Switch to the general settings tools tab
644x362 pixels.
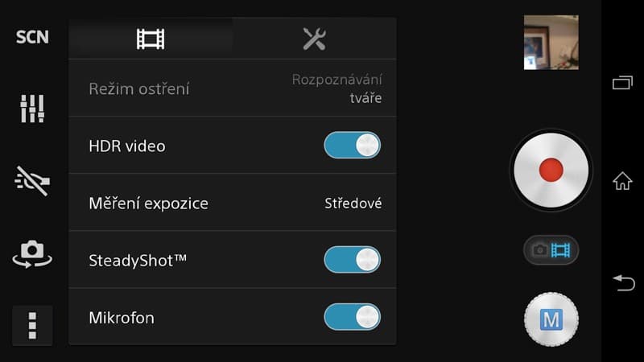point(314,39)
